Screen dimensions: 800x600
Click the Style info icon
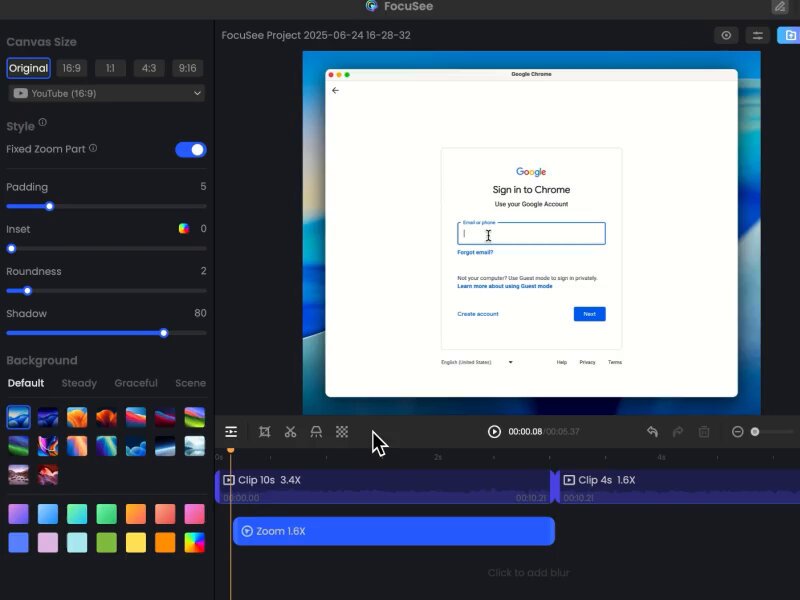42,122
